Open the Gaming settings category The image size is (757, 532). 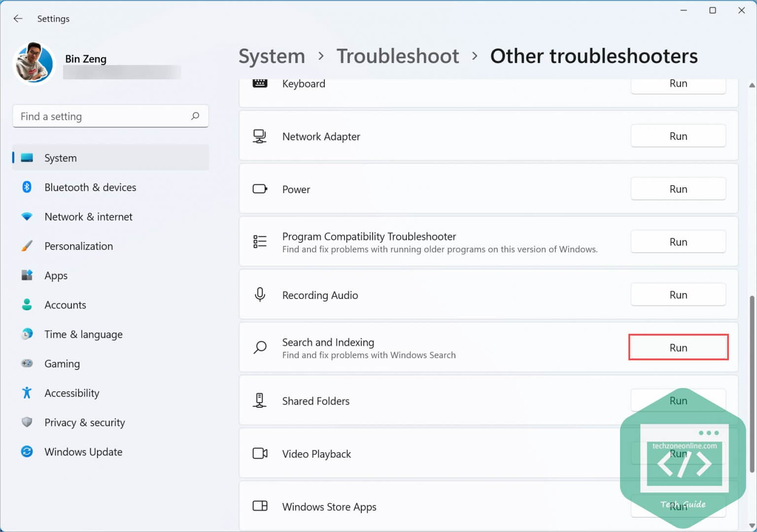pos(62,364)
